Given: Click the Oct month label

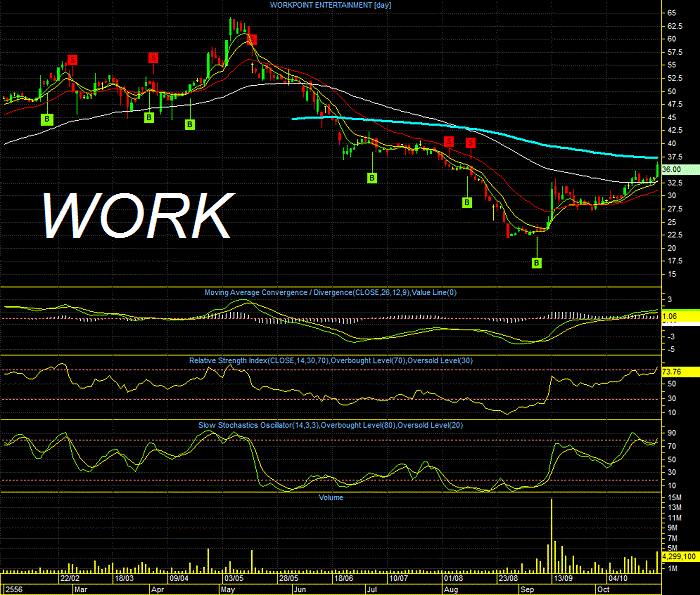Looking at the screenshot, I should pos(603,589).
